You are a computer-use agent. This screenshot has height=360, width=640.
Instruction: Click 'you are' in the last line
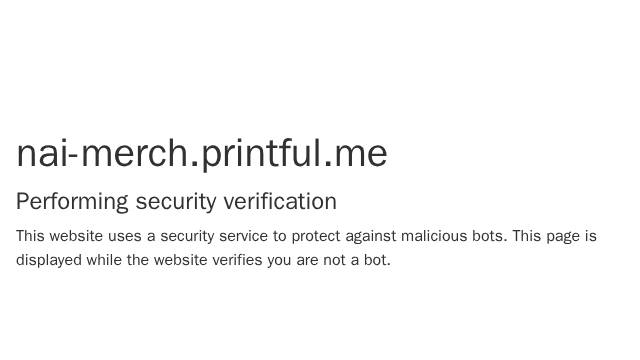(293, 260)
